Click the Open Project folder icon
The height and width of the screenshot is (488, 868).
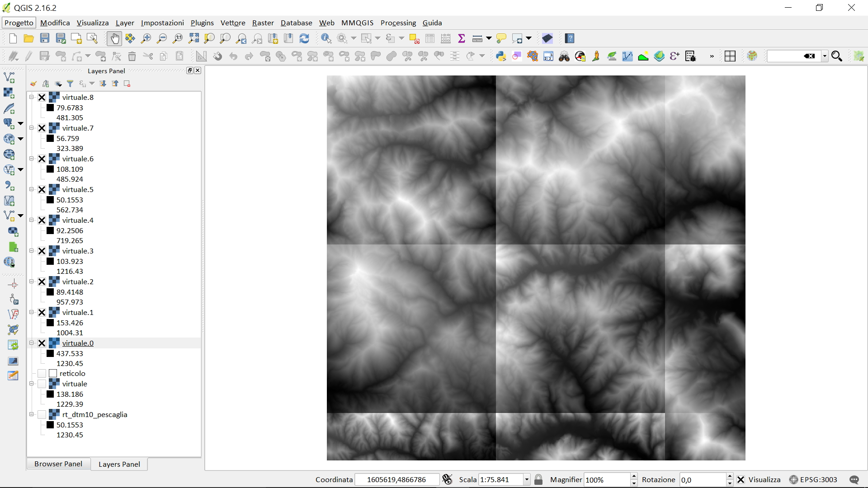(x=28, y=39)
